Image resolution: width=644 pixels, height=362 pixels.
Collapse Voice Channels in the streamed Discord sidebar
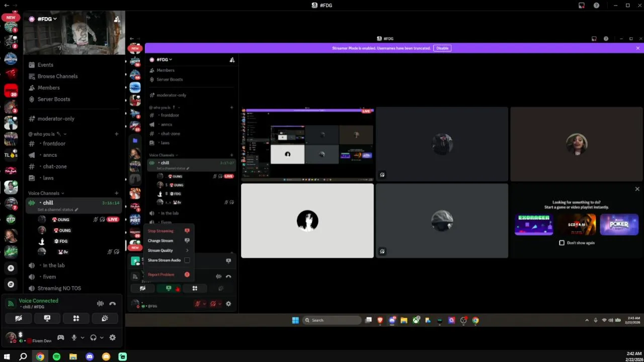tap(164, 155)
